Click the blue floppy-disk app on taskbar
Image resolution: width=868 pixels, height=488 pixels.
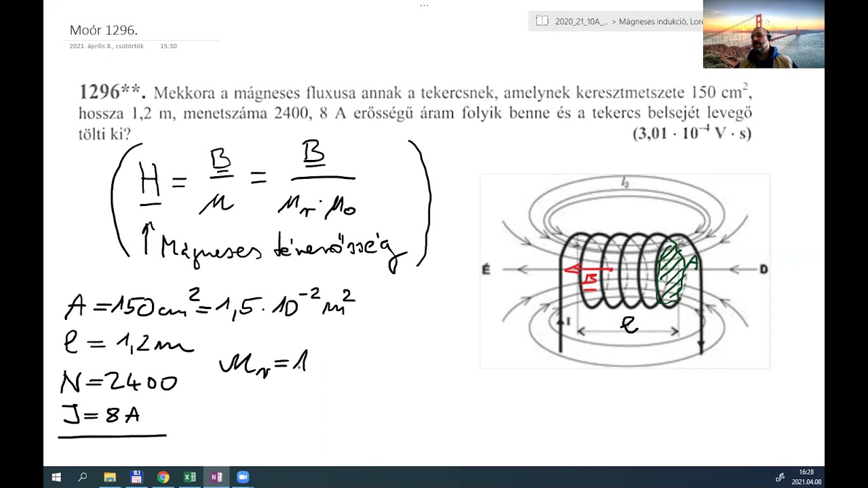point(136,477)
